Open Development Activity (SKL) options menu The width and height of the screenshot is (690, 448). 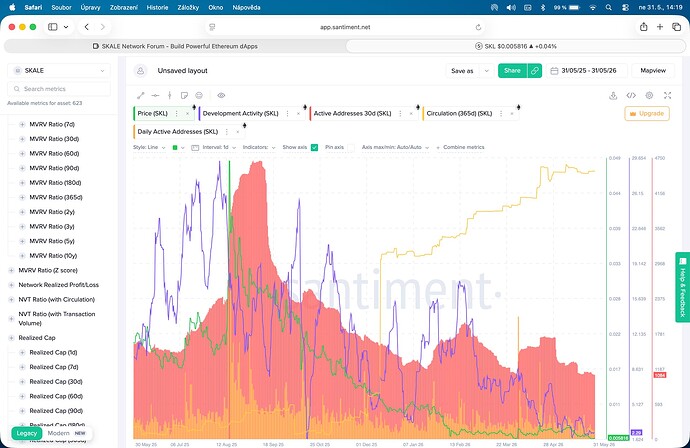[x=287, y=114]
